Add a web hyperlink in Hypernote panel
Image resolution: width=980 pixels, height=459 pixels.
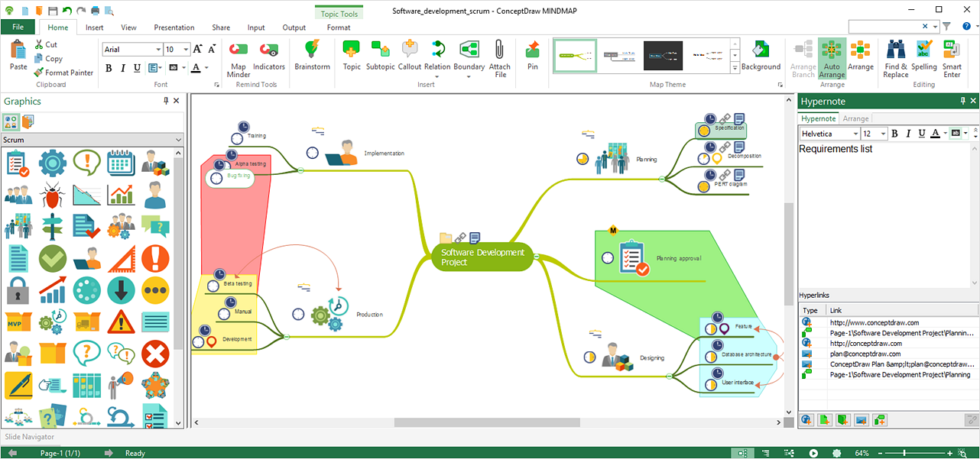click(x=807, y=419)
